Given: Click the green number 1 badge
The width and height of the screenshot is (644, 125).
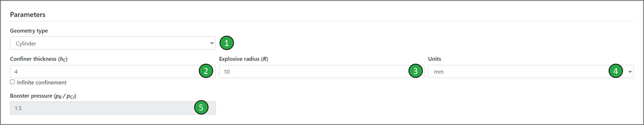Looking at the screenshot, I should click(x=226, y=43).
